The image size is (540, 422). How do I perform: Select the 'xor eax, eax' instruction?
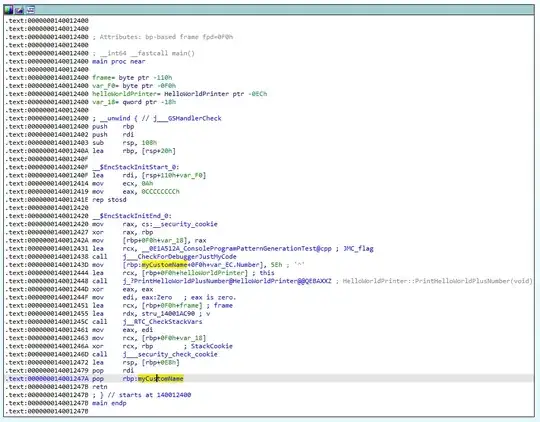point(123,289)
